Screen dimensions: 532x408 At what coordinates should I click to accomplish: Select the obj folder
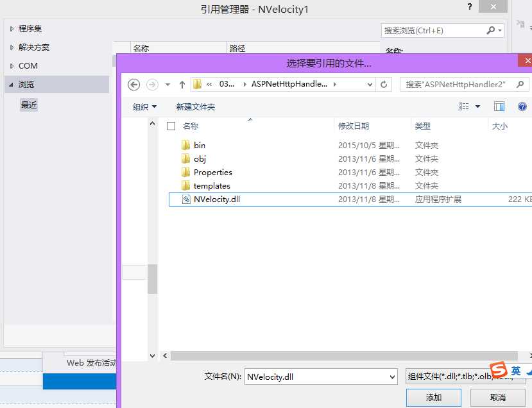point(200,158)
